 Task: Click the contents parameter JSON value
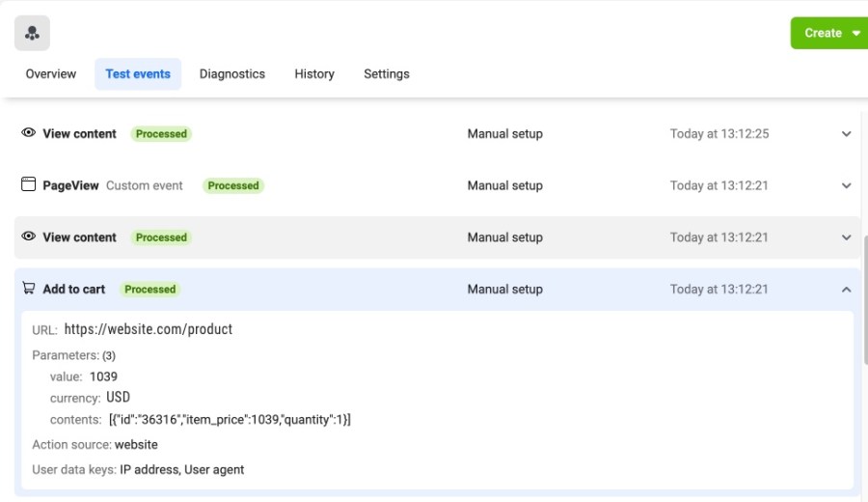[230, 420]
